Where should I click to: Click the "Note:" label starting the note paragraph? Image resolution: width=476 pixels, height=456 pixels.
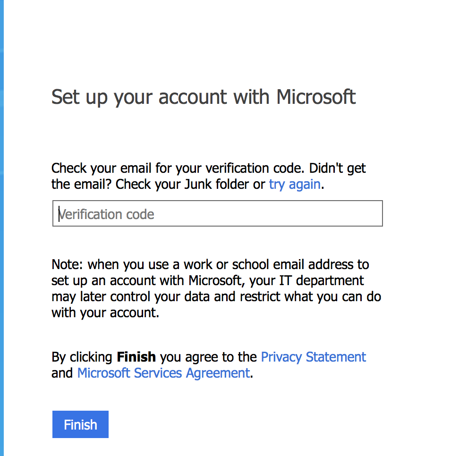coord(67,264)
